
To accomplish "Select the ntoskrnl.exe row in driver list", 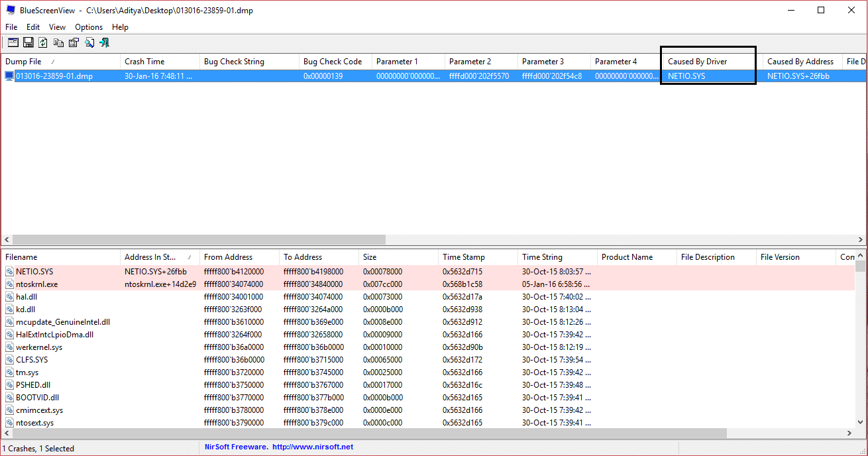I will click(36, 284).
